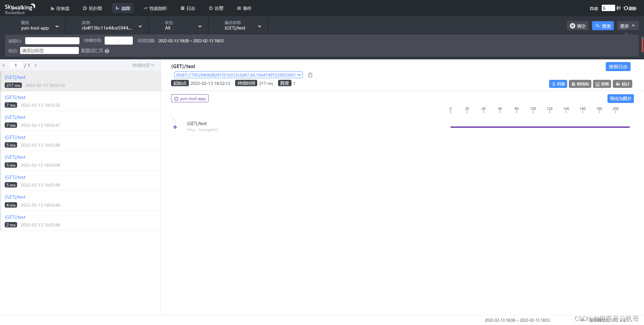Edit the auto-refresh seconds field
This screenshot has width=644, height=325.
pos(608,8)
